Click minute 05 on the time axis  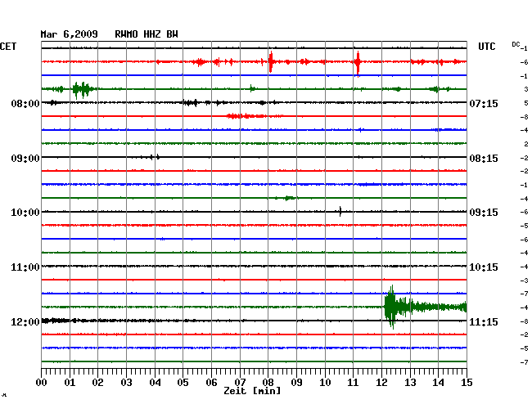183,383
